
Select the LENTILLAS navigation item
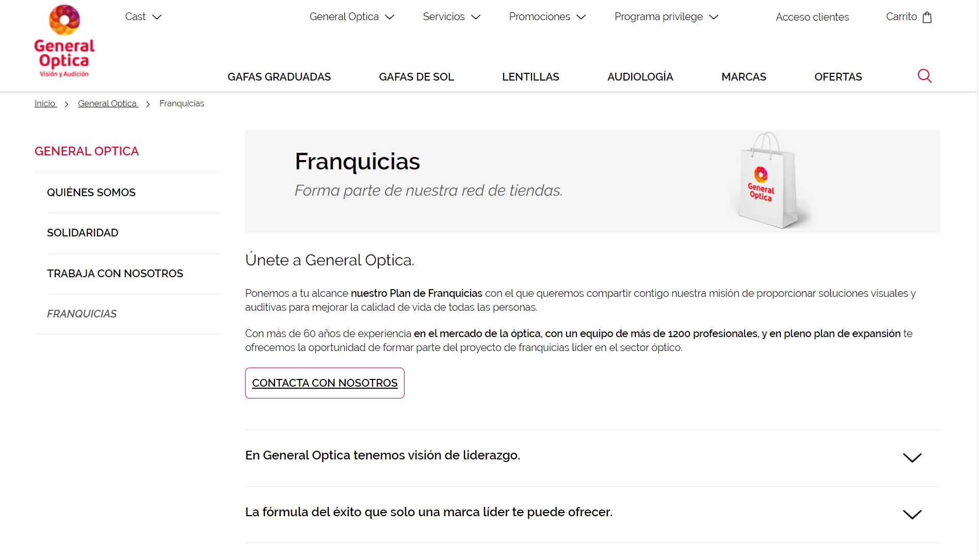[531, 76]
